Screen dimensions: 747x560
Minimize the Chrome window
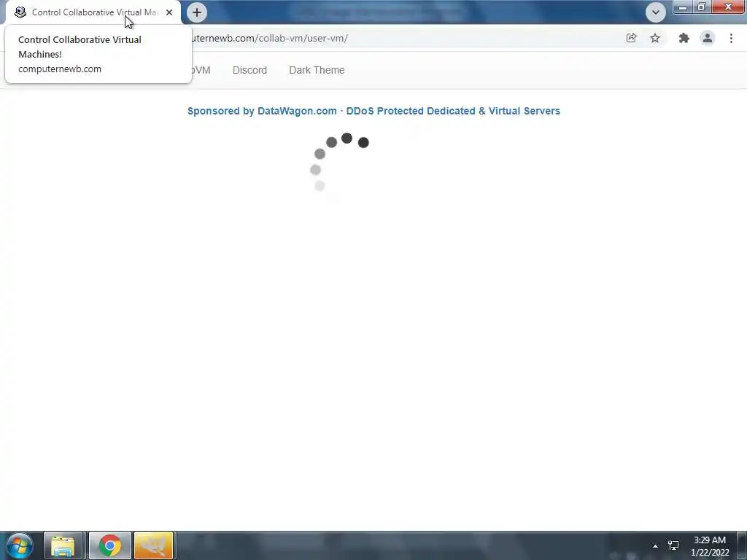point(683,7)
